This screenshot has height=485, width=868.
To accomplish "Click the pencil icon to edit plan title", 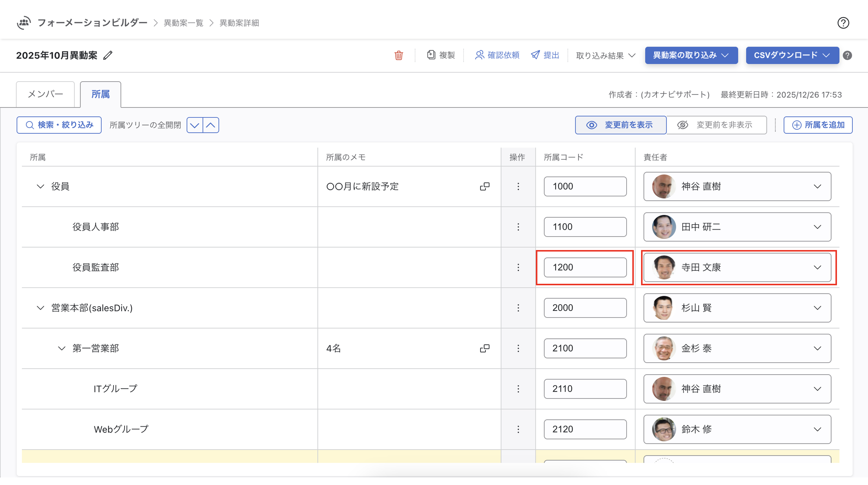I will tap(108, 55).
